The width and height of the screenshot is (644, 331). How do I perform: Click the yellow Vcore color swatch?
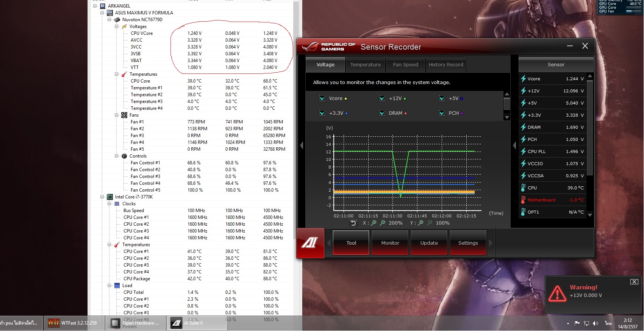pyautogui.click(x=345, y=98)
